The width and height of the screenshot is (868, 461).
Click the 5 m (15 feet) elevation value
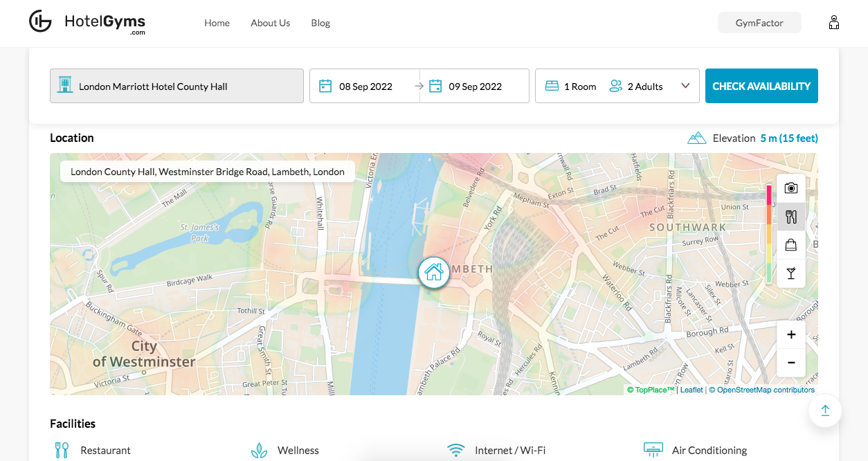pyautogui.click(x=789, y=138)
